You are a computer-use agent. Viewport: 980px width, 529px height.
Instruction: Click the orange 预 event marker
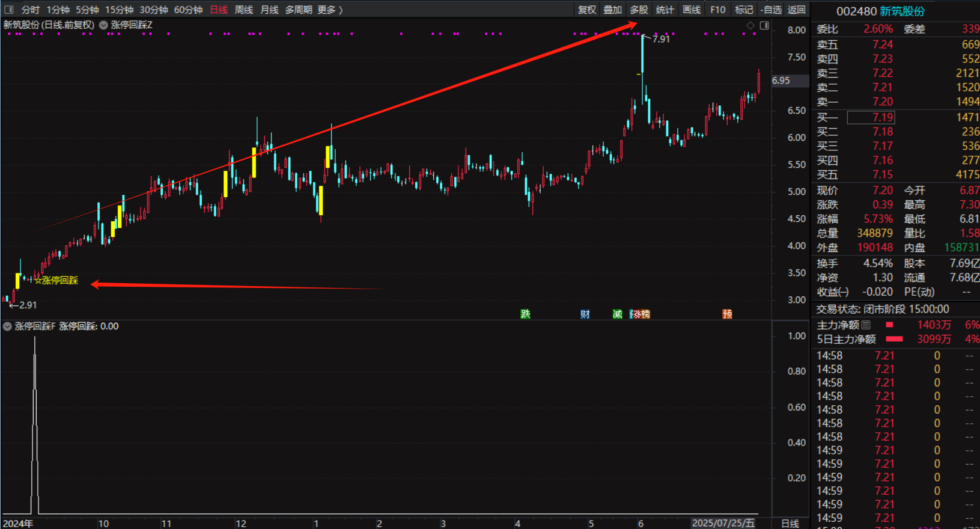point(727,314)
